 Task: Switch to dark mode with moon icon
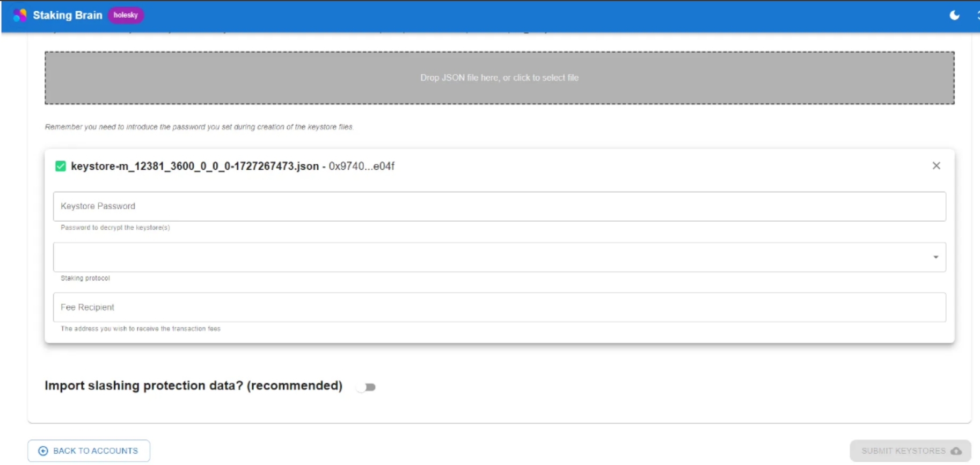[954, 15]
